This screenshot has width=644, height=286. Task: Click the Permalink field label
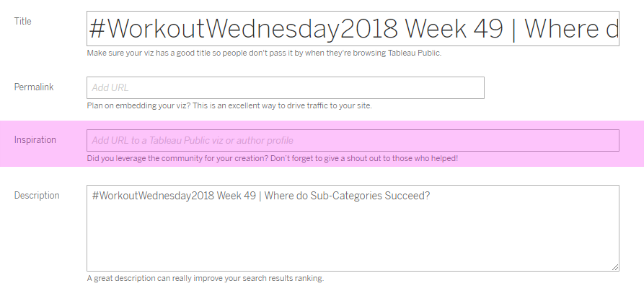pos(34,87)
